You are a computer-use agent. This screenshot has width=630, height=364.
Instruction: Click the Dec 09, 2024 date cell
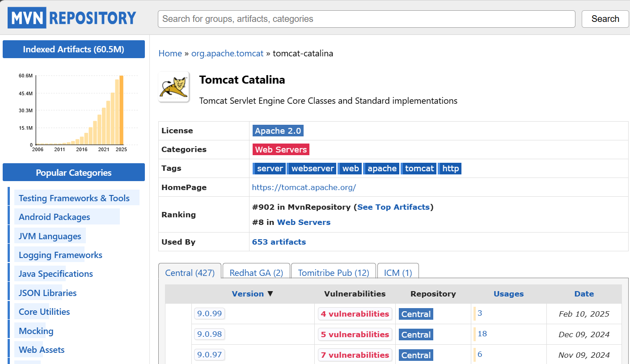pyautogui.click(x=584, y=334)
